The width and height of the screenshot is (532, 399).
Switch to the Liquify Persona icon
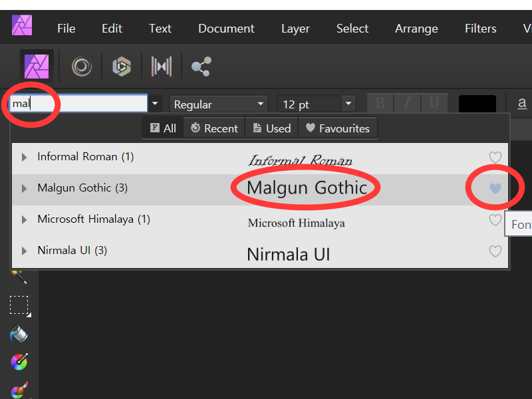pyautogui.click(x=81, y=66)
